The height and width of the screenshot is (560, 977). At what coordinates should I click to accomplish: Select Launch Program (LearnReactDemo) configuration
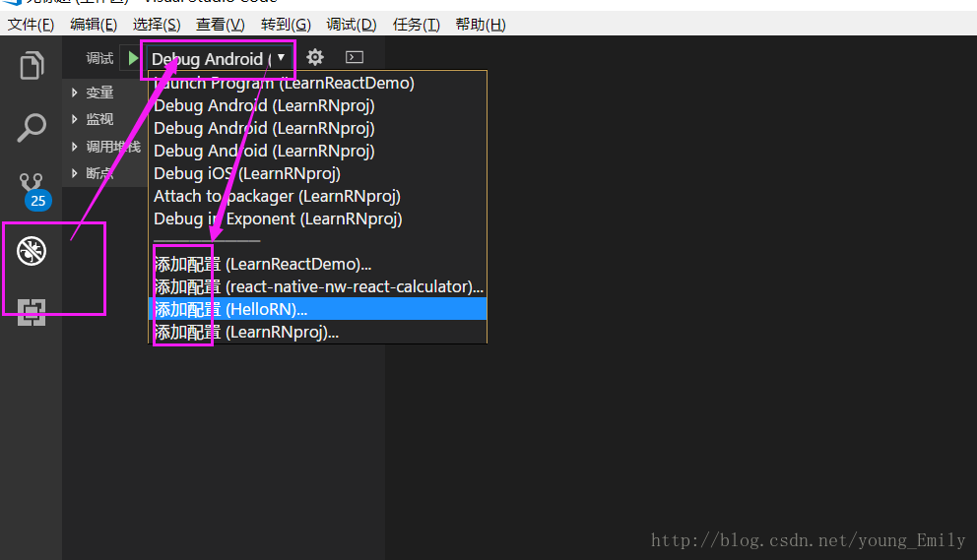(318, 83)
